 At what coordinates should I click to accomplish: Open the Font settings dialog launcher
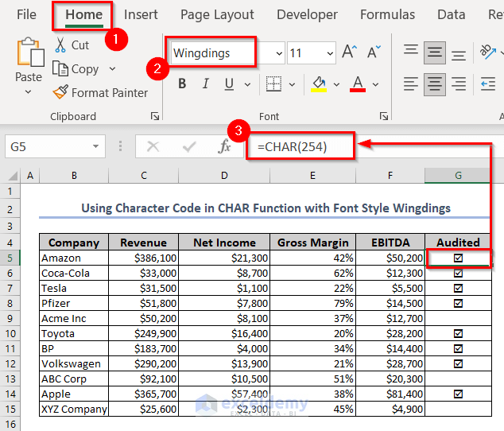(384, 116)
